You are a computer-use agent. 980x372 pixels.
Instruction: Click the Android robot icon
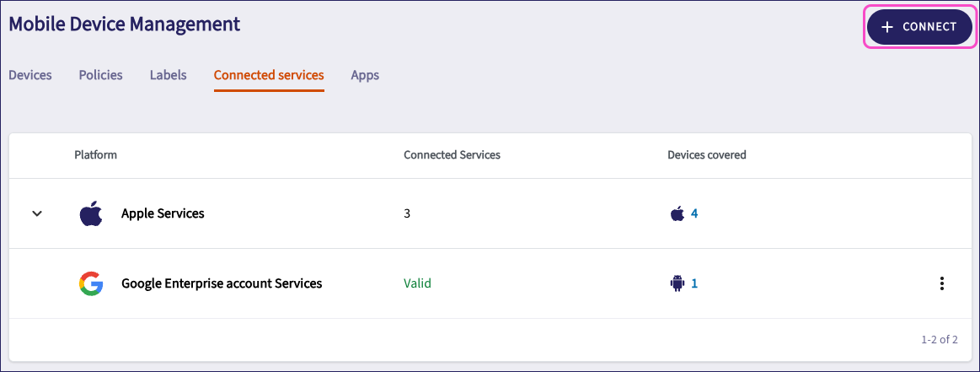[677, 284]
